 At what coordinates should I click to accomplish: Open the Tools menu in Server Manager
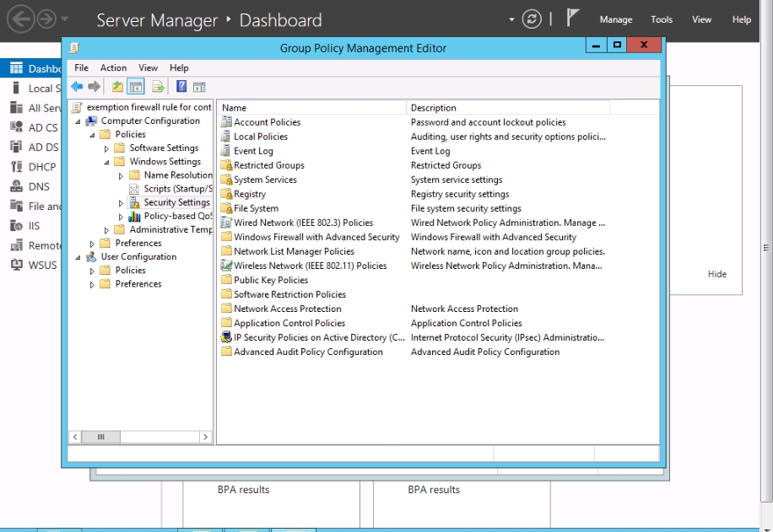tap(662, 19)
